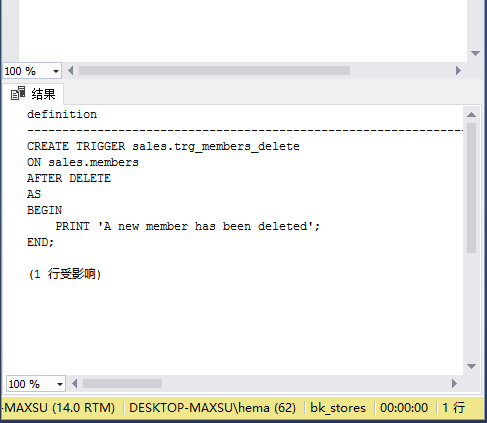Click the results horizontal scrollbar thumb
This screenshot has width=487, height=423.
(122, 384)
